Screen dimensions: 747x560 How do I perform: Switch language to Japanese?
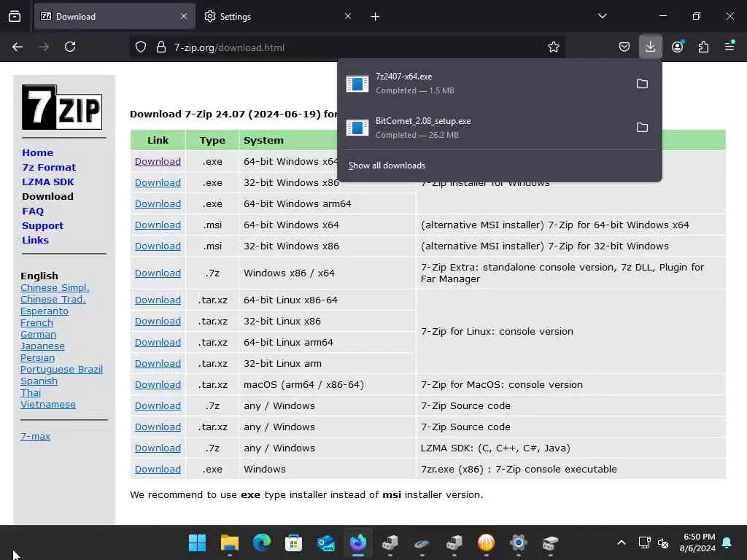(x=42, y=346)
